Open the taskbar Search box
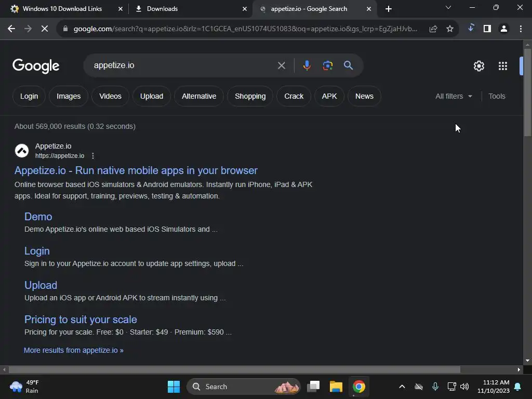The width and height of the screenshot is (532, 399). coord(243,387)
